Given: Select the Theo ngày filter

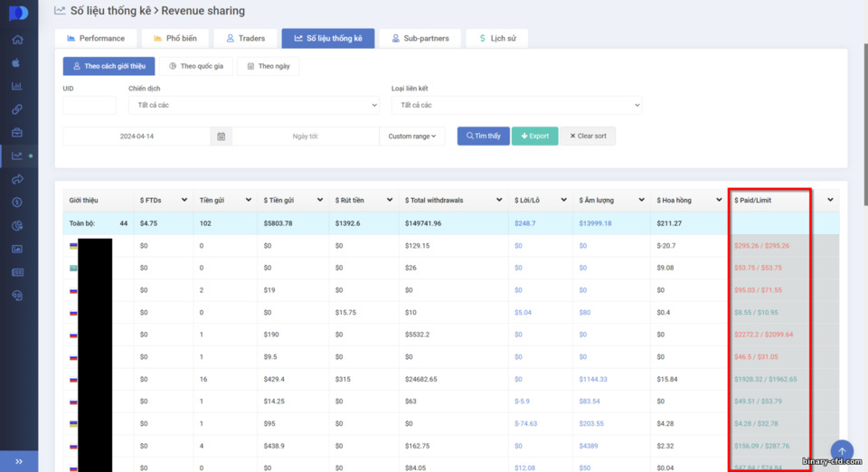Looking at the screenshot, I should click(x=269, y=66).
